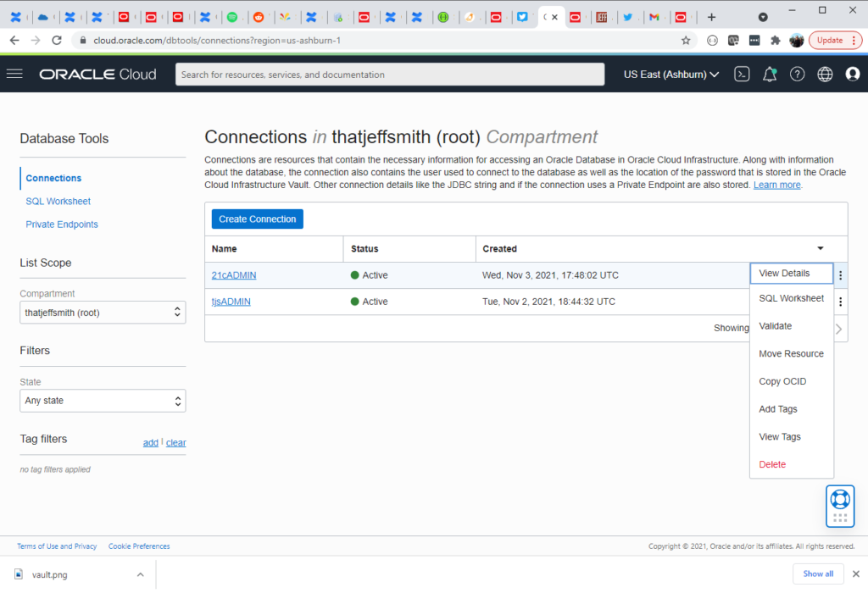
Task: Open Cloud Shell developer tools icon
Action: coord(742,75)
